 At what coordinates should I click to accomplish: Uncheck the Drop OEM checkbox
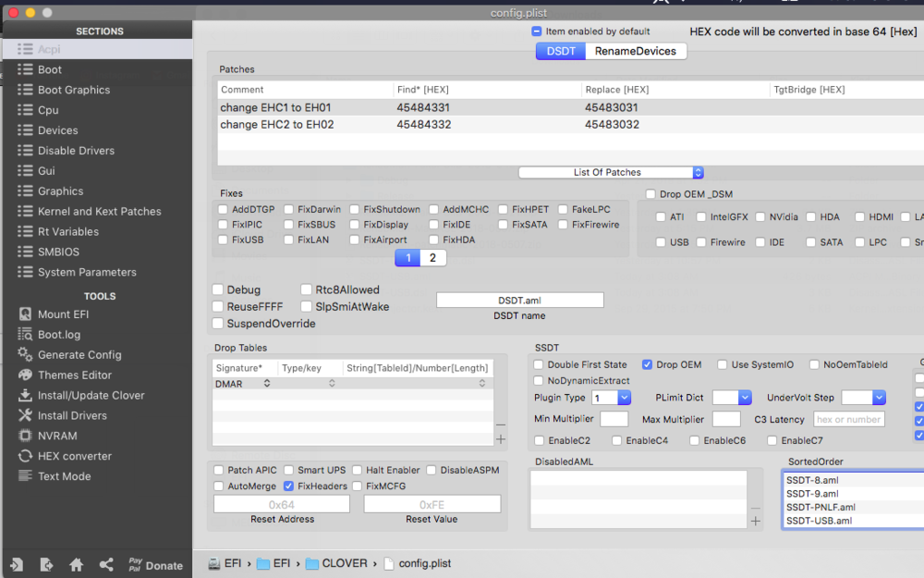click(647, 365)
